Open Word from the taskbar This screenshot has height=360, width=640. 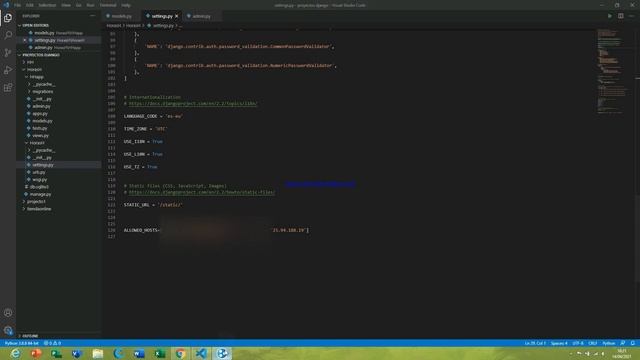point(139,353)
